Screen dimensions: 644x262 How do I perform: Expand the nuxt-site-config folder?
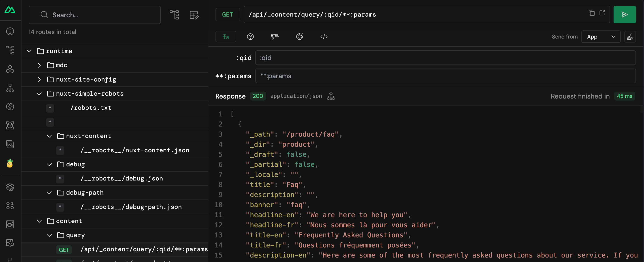coord(39,79)
